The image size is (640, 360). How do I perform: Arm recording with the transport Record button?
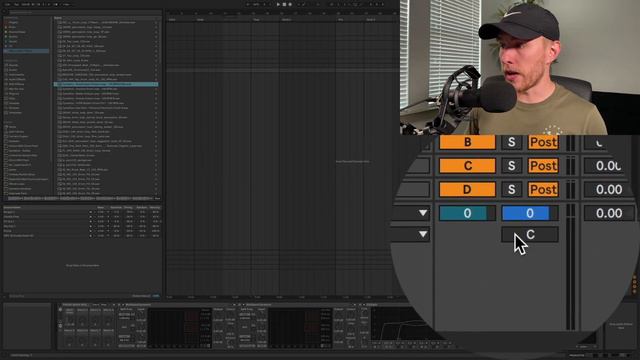coord(290,4)
